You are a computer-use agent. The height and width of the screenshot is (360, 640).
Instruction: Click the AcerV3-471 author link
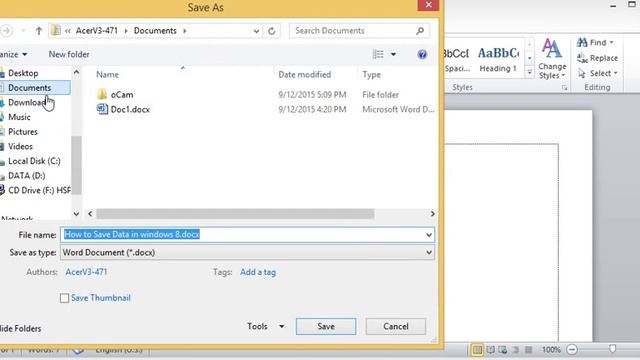[86, 272]
